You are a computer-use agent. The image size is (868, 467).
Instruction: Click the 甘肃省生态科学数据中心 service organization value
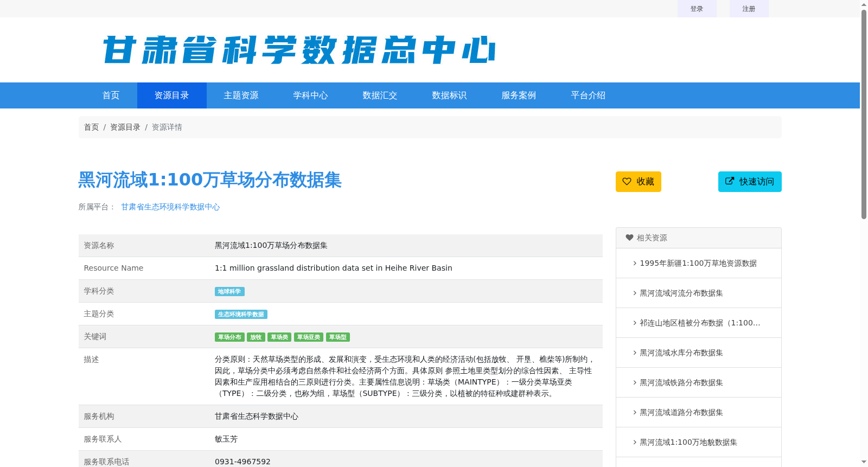coord(257,416)
